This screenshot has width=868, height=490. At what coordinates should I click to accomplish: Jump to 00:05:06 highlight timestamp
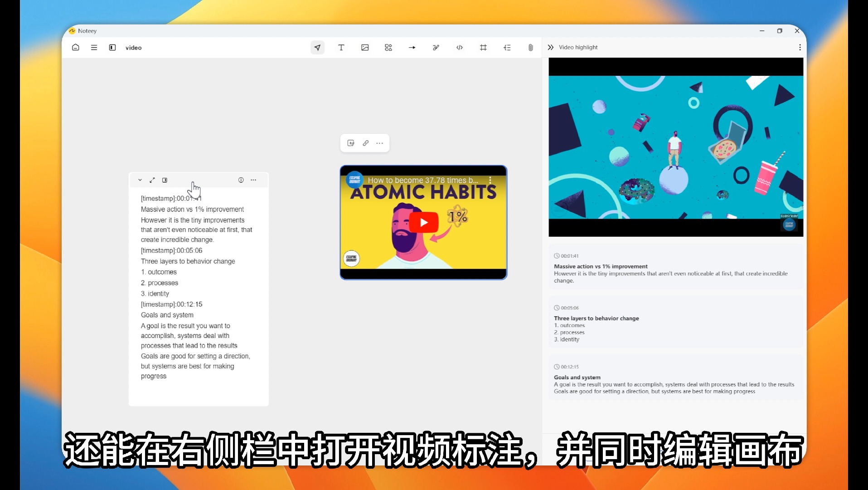567,308
